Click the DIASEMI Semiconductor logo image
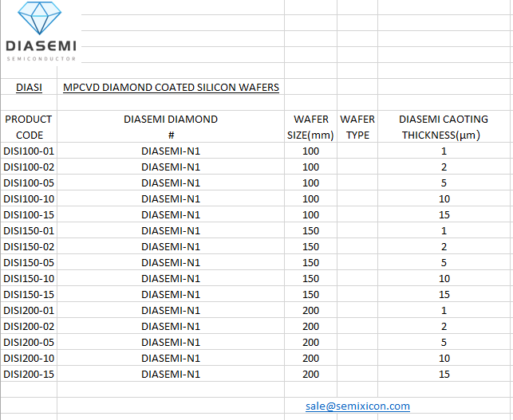The image size is (513, 420). pyautogui.click(x=41, y=32)
